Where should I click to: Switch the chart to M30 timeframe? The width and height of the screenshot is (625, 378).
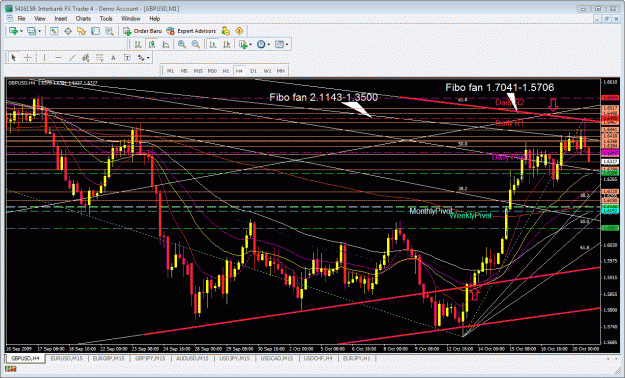pyautogui.click(x=212, y=71)
